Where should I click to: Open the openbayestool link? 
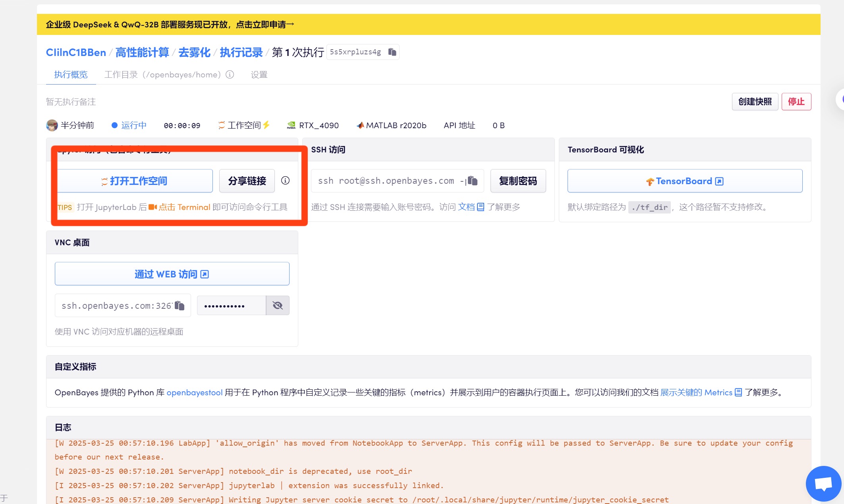pos(194,392)
